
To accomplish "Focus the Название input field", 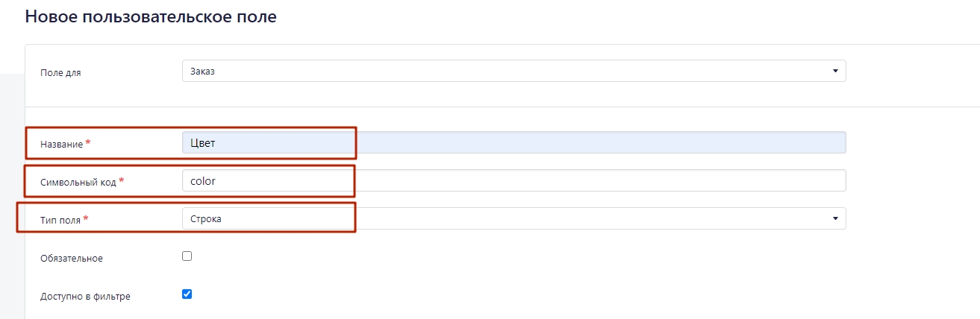I will point(514,143).
